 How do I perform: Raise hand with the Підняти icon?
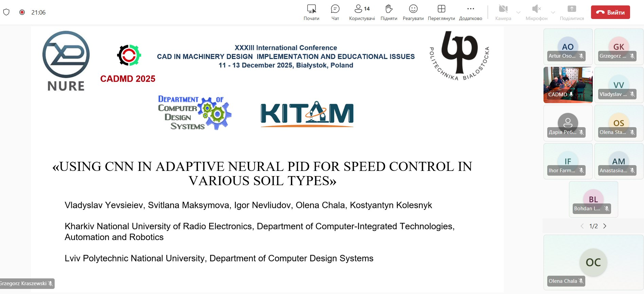[389, 12]
